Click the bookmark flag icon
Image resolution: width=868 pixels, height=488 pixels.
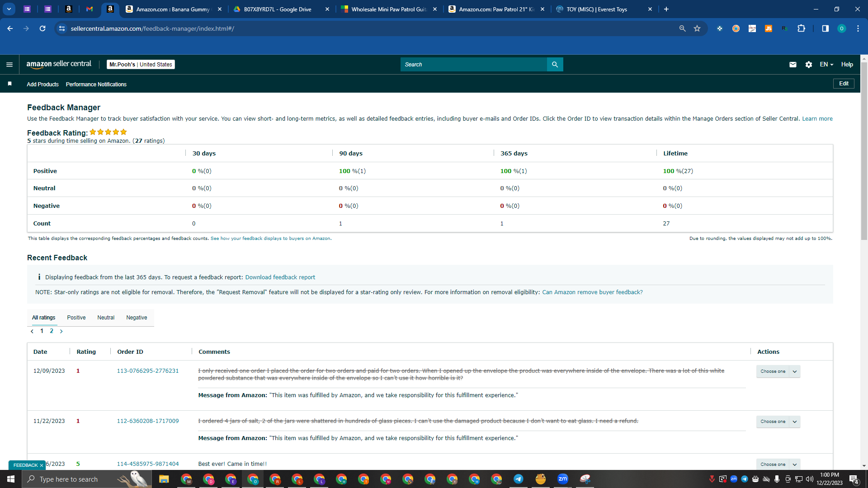pos(9,84)
